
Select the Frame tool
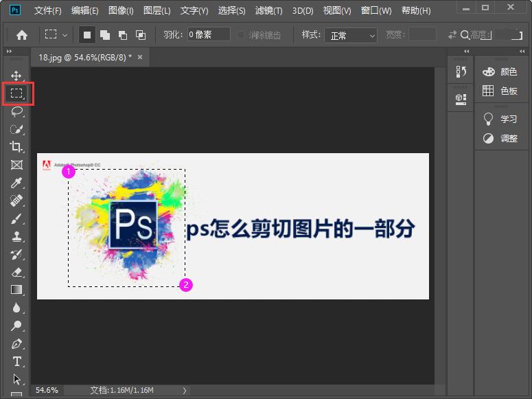[x=16, y=165]
